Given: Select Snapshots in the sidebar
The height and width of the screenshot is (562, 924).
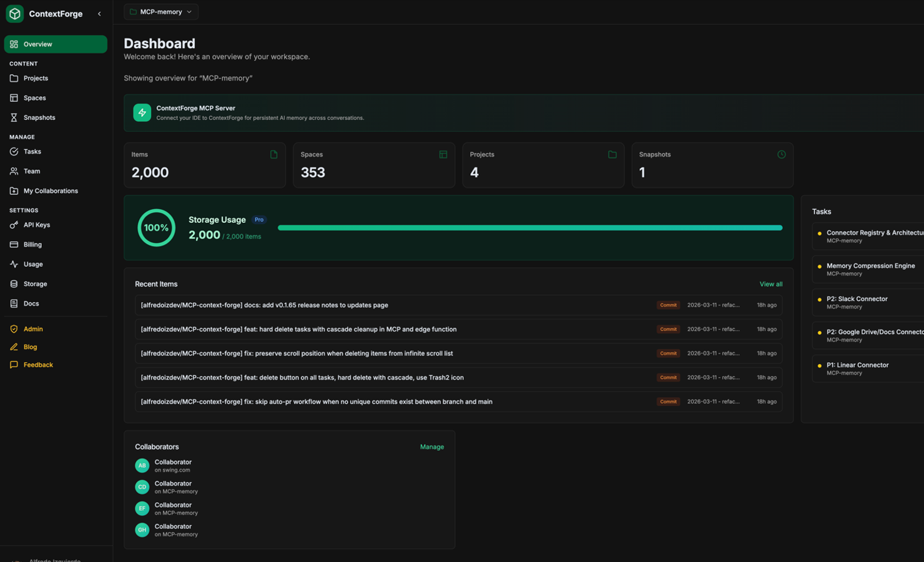Looking at the screenshot, I should coord(39,117).
